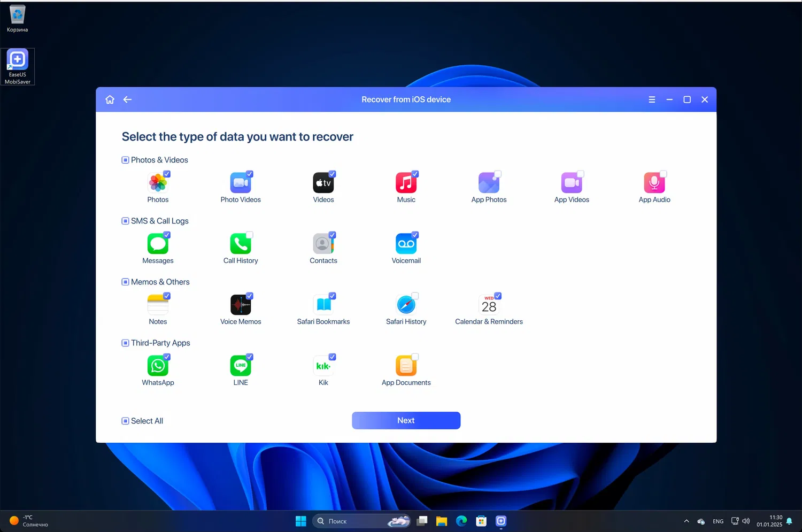The image size is (802, 532).
Task: Click the taskbar search box
Action: [x=362, y=521]
